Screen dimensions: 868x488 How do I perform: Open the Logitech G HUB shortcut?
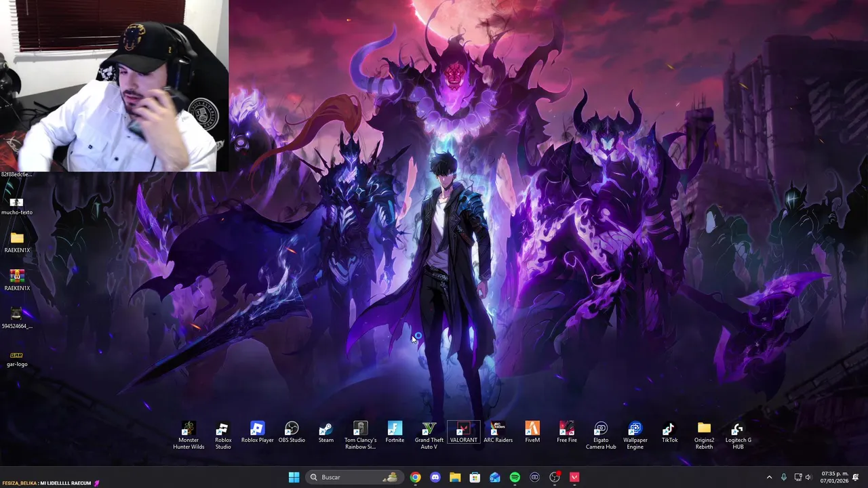pyautogui.click(x=738, y=436)
